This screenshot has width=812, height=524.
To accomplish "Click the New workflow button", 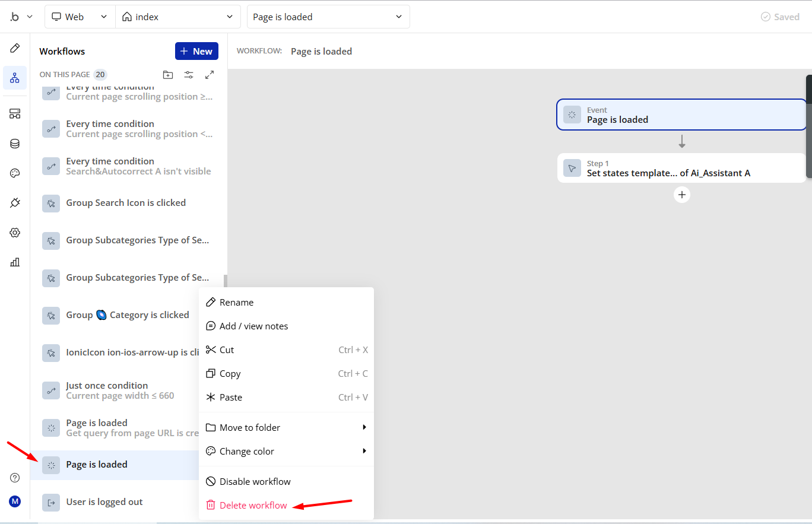I will pyautogui.click(x=196, y=51).
